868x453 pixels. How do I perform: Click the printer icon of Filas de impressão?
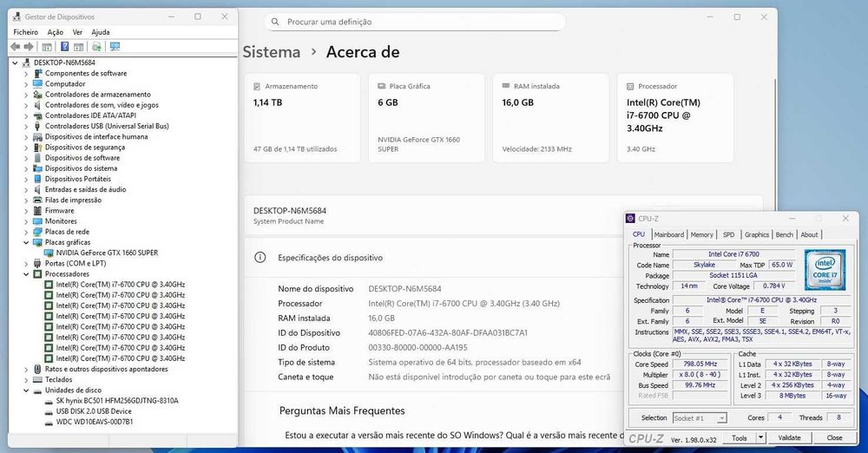(x=37, y=200)
